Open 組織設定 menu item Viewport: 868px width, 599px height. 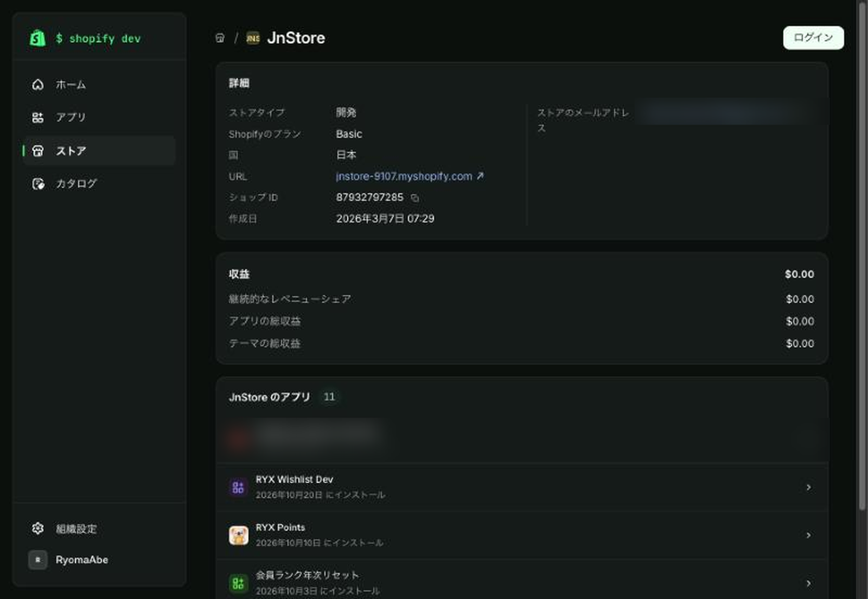[x=99, y=528]
